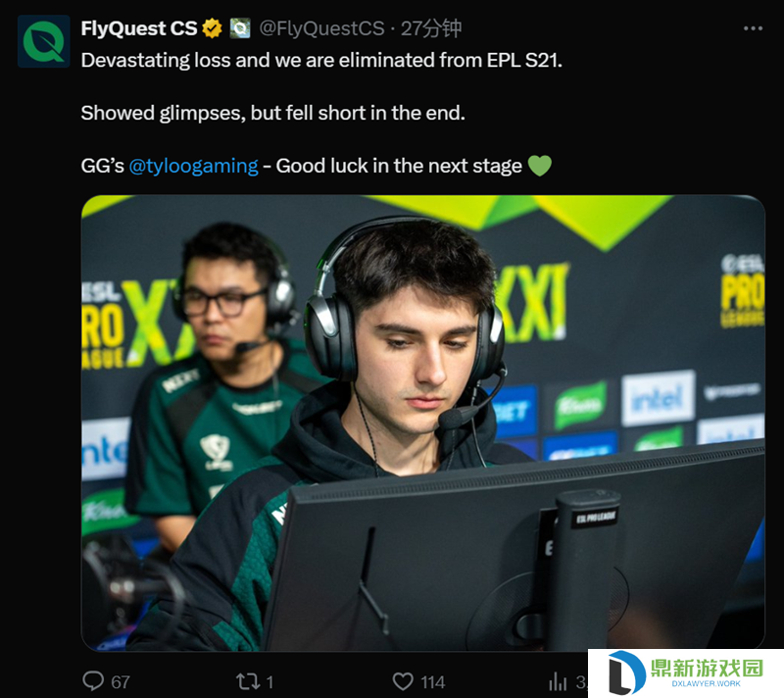Like the tweet with heart icon
784x698 pixels.
tap(403, 681)
